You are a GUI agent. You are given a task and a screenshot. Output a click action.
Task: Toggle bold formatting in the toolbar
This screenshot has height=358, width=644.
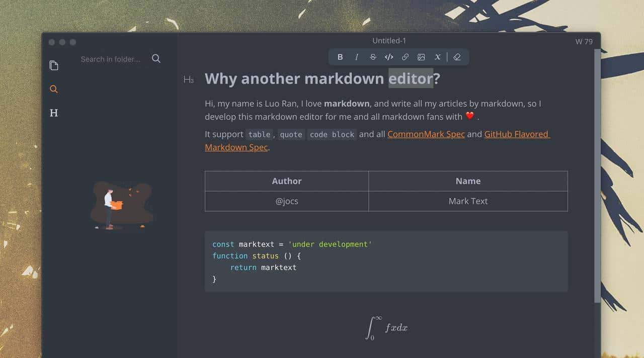340,57
